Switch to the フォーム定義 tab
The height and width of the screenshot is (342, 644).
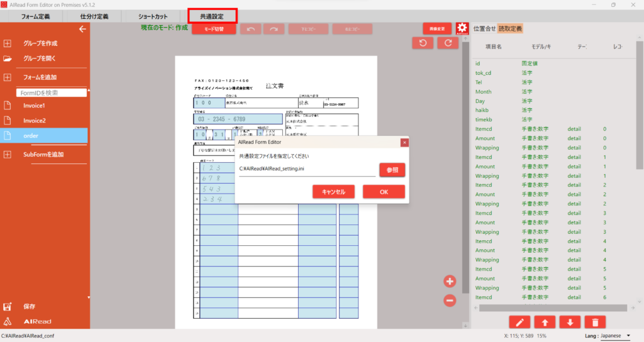36,16
